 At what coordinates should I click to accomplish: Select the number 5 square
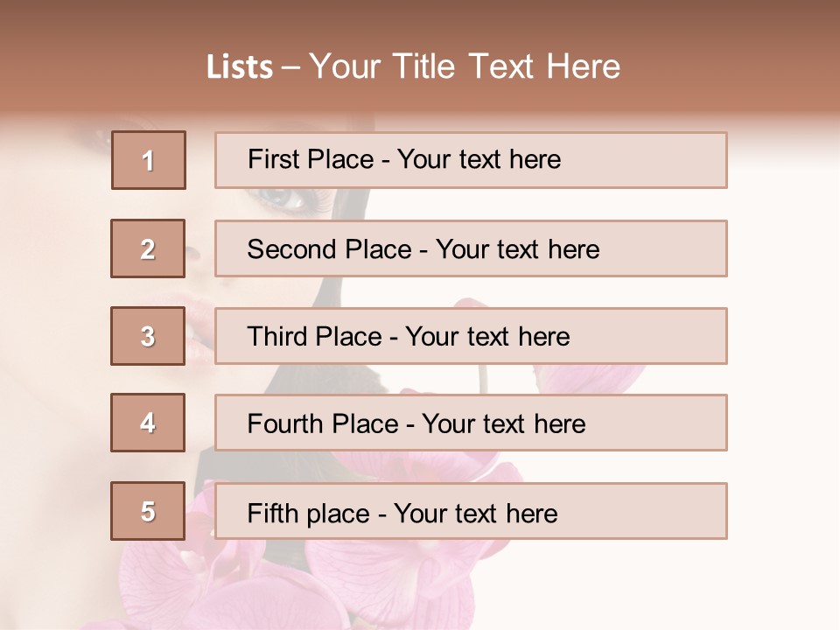pos(148,511)
